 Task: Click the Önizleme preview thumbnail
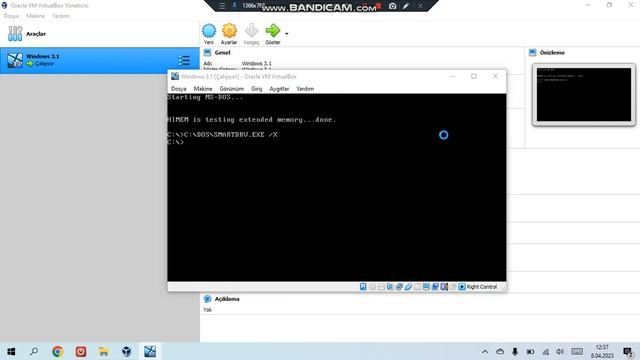point(584,95)
